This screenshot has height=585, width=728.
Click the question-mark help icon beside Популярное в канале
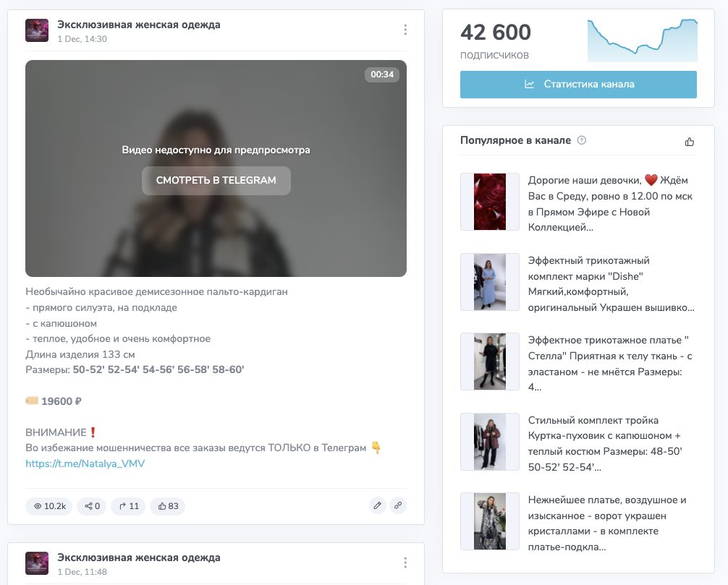tap(581, 140)
